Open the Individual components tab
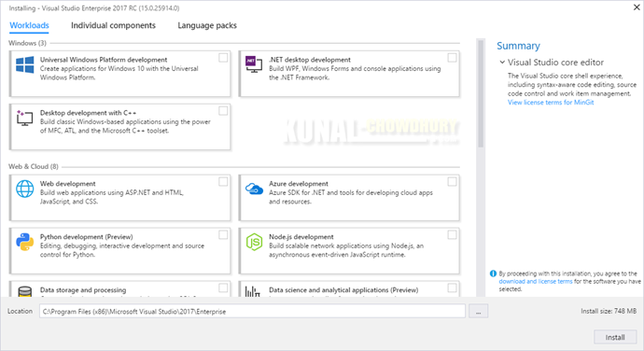644x351 pixels. (113, 25)
